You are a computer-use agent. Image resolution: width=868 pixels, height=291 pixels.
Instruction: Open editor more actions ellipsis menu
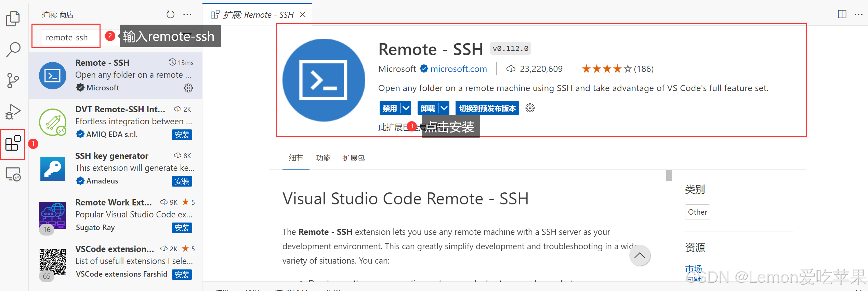858,14
